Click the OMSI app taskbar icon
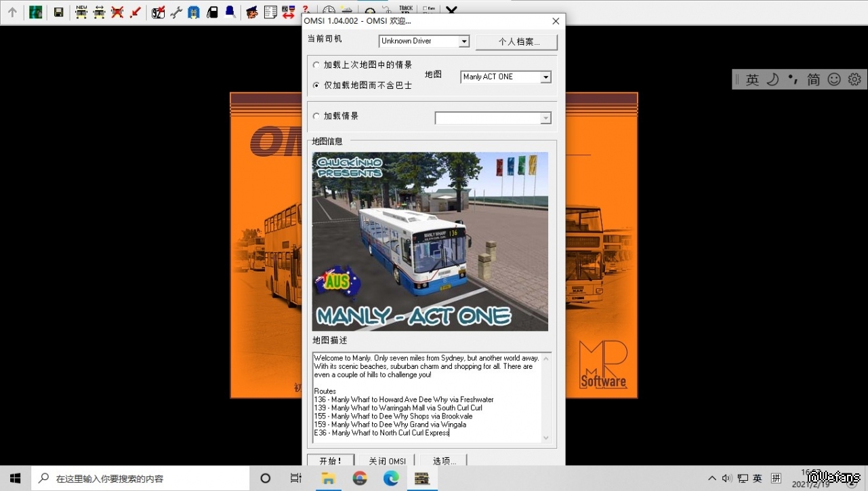868x491 pixels. click(422, 478)
